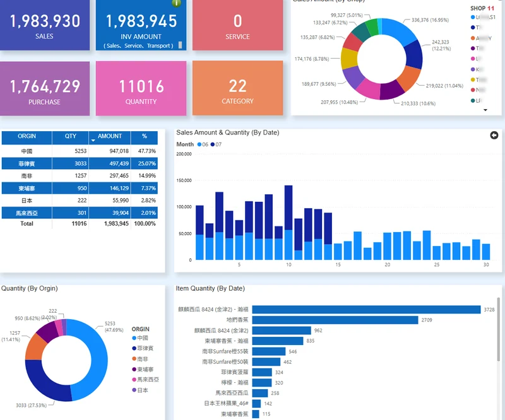Select the 馬來西亞西瓜 bar labeled 258
The width and height of the screenshot is (505, 420).
click(260, 394)
